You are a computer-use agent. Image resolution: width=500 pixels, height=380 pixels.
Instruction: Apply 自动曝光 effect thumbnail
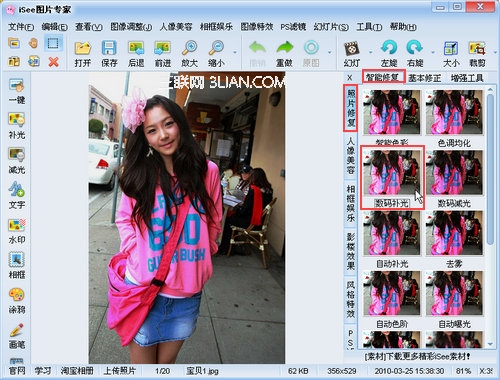[x=454, y=293]
